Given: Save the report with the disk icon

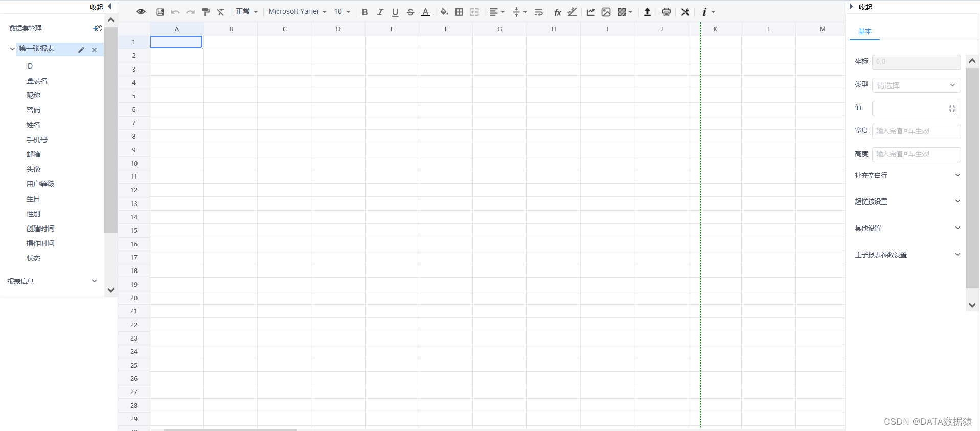Looking at the screenshot, I should (x=160, y=12).
